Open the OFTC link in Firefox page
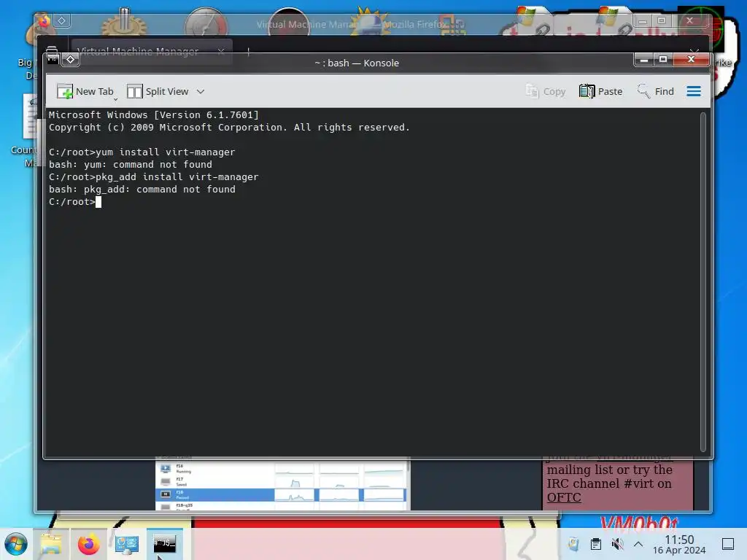 tap(564, 497)
